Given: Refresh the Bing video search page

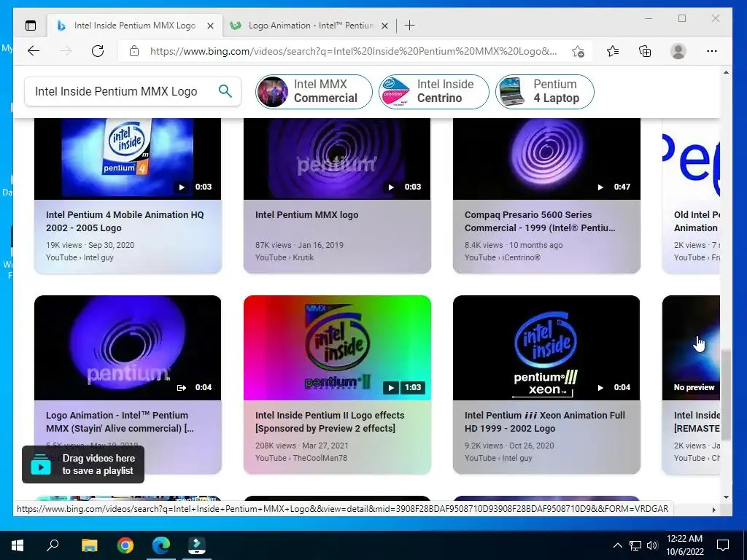Looking at the screenshot, I should point(98,51).
